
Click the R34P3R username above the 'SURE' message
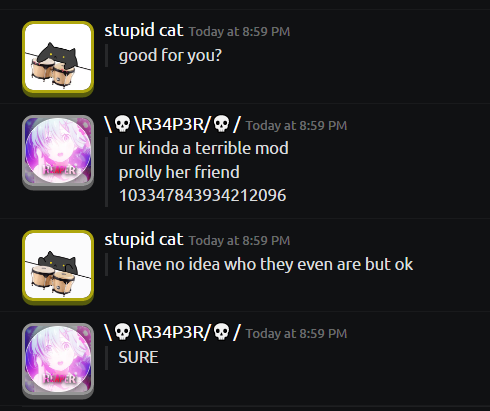172,332
